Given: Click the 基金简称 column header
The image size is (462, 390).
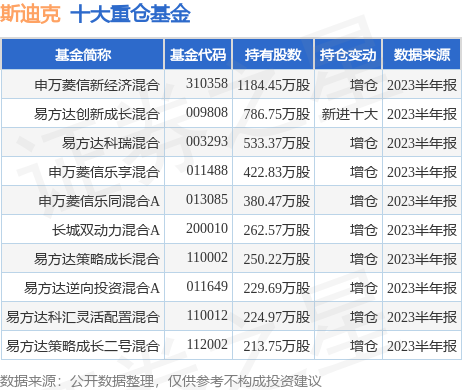Looking at the screenshot, I should [83, 54].
